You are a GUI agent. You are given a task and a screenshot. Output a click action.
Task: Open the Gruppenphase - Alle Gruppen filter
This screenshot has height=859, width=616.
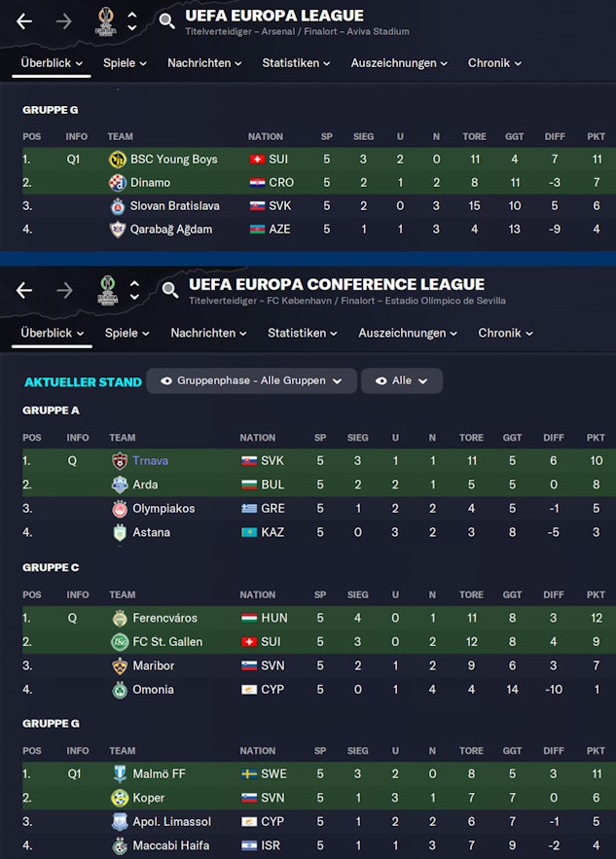(x=251, y=380)
